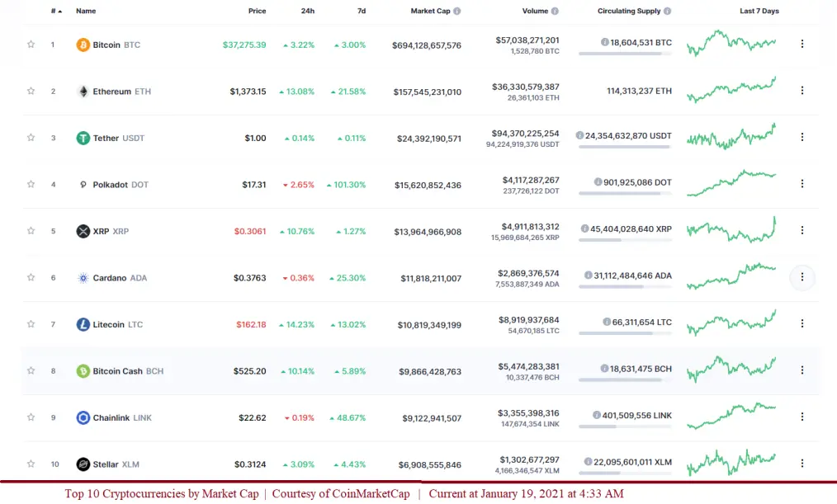Viewport: 837px width, 504px height.
Task: Sort by the 24h column header
Action: 307,11
